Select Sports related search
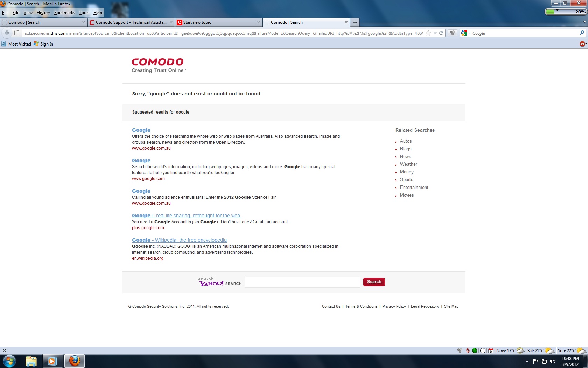This screenshot has width=588, height=368. pos(406,180)
